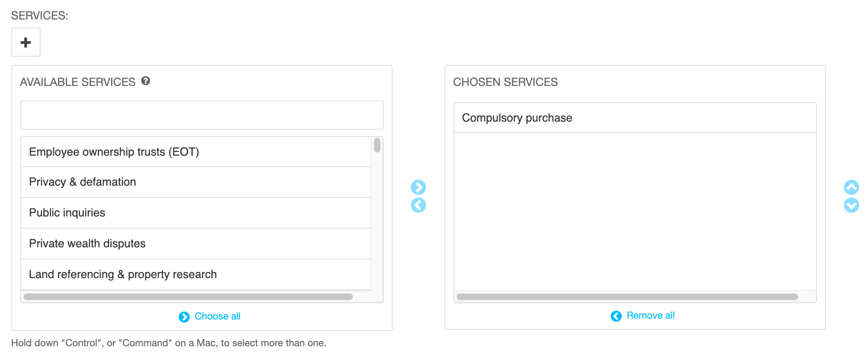
Task: Move the chosen service down with down arrow
Action: coord(851,205)
